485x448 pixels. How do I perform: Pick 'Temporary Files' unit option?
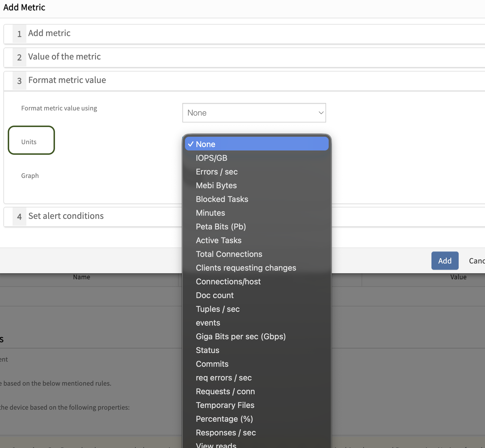point(225,405)
